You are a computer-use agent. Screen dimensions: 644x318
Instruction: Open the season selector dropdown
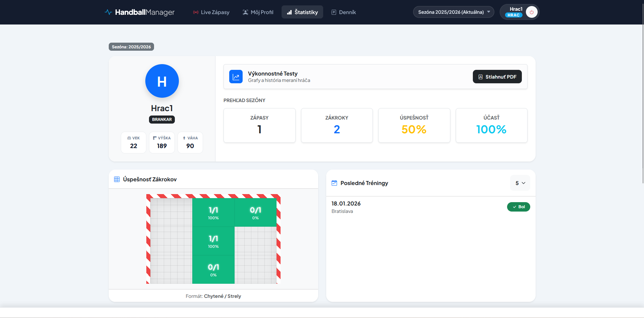pyautogui.click(x=453, y=12)
